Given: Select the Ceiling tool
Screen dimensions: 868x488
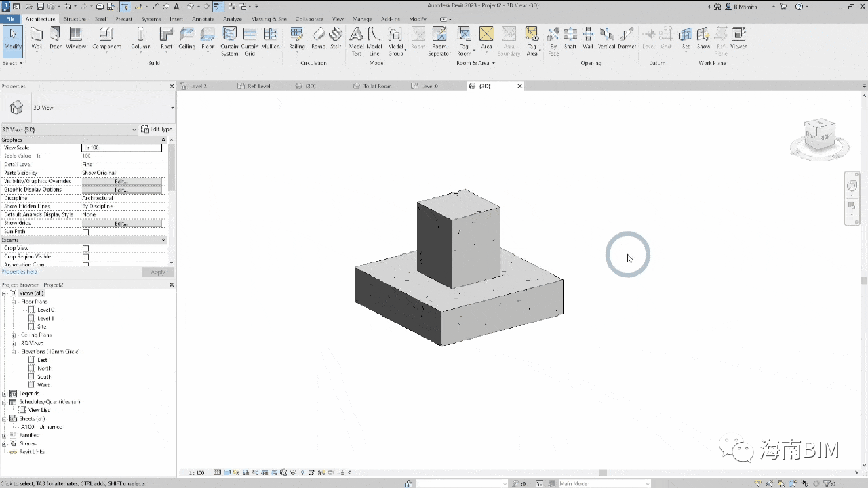Looking at the screenshot, I should coord(186,39).
